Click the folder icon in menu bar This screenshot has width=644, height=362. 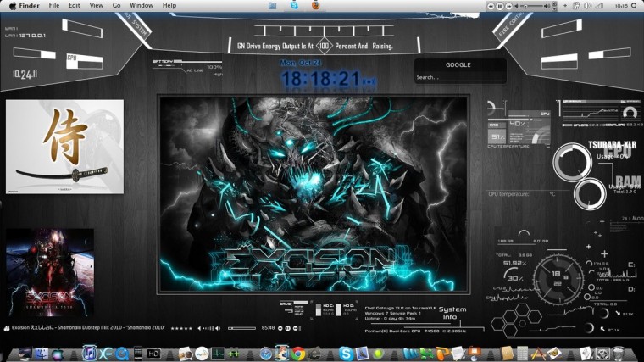(x=272, y=5)
